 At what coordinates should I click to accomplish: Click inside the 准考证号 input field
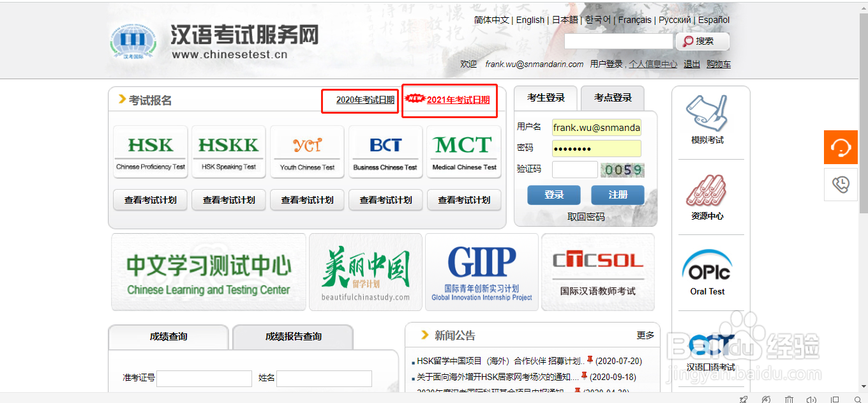pos(204,378)
